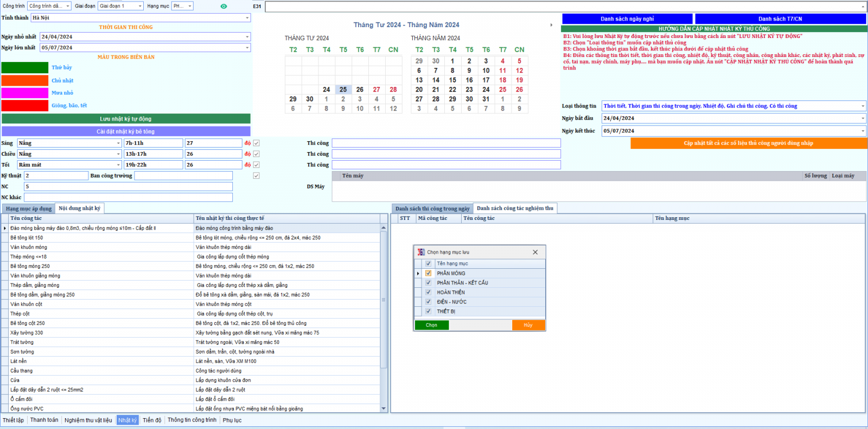Image resolution: width=868 pixels, height=429 pixels.
Task: Click the green eye visibility icon
Action: 224,7
